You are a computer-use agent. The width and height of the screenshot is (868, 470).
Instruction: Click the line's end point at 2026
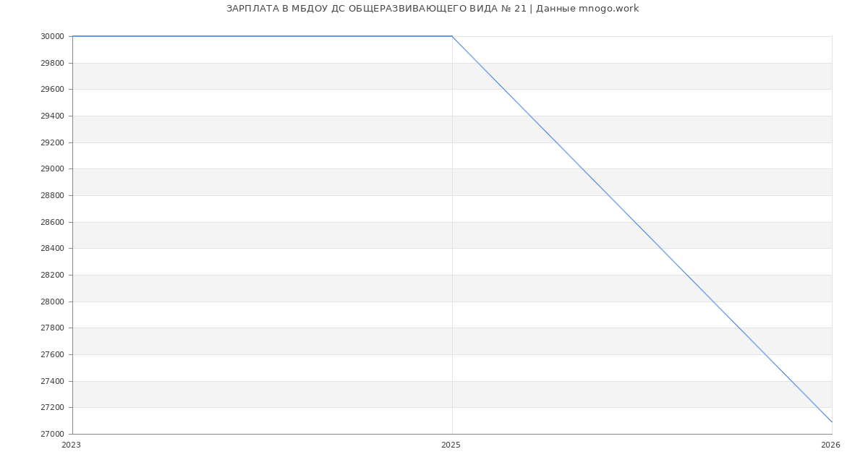832,422
